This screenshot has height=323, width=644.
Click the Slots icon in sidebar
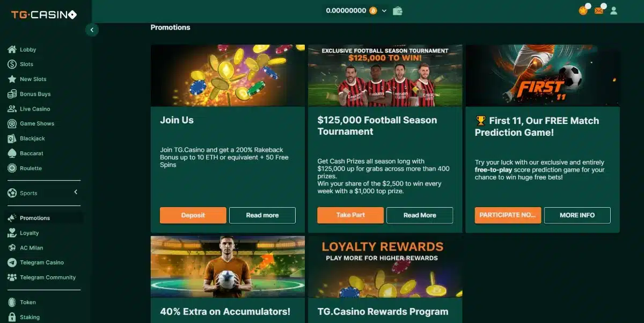pos(12,64)
